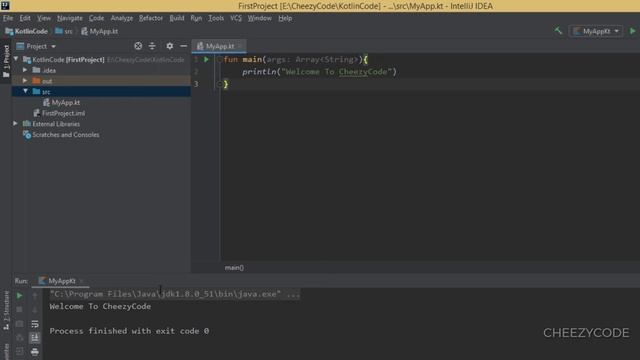Select the MyAppKt tab in Run panel

(60, 281)
